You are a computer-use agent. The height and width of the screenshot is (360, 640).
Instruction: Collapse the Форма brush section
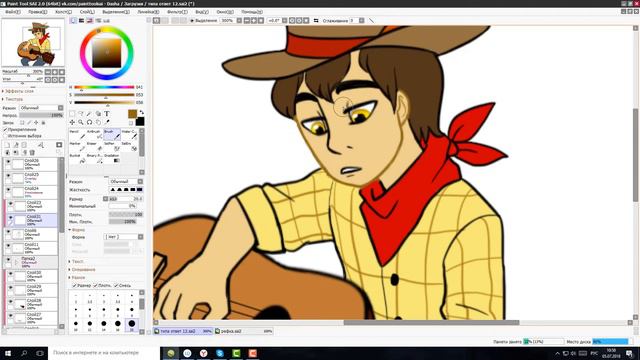[x=77, y=230]
